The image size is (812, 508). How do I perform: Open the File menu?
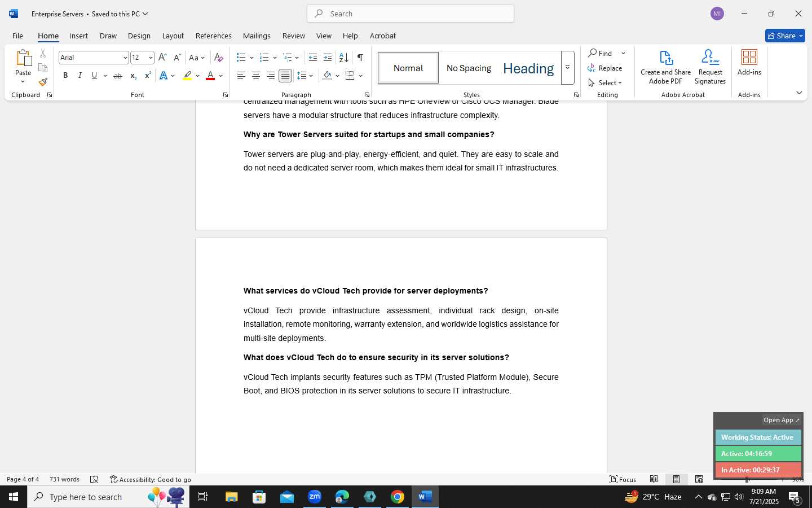(x=17, y=36)
